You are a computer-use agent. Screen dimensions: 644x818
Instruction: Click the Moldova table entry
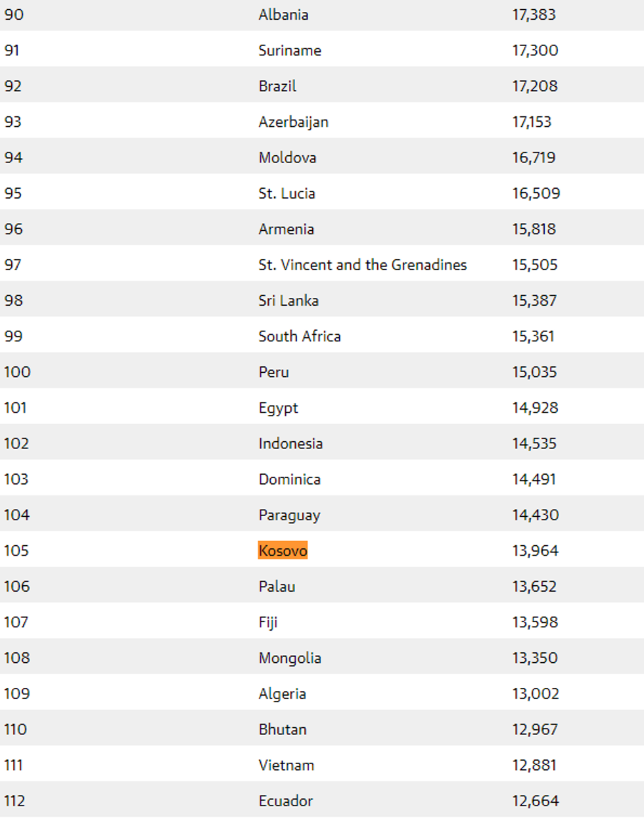click(x=287, y=158)
